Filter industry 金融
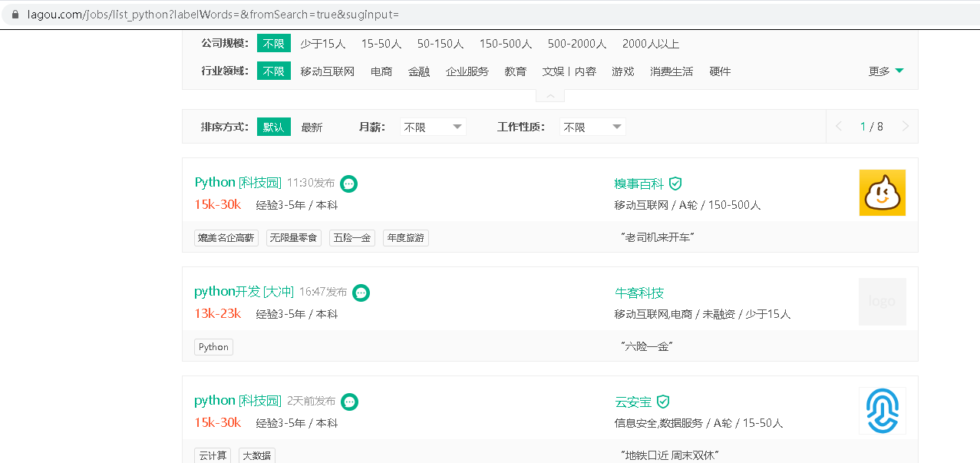The image size is (980, 463). coord(419,71)
